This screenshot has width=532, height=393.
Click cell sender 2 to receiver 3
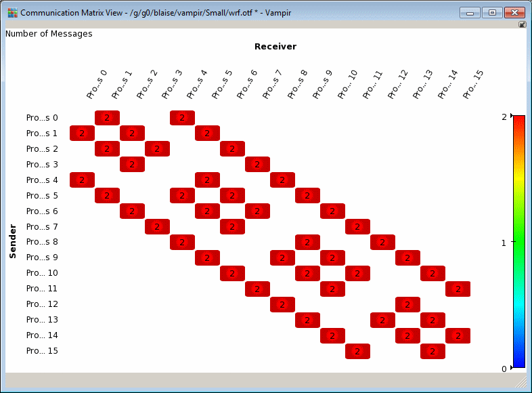tap(157, 149)
